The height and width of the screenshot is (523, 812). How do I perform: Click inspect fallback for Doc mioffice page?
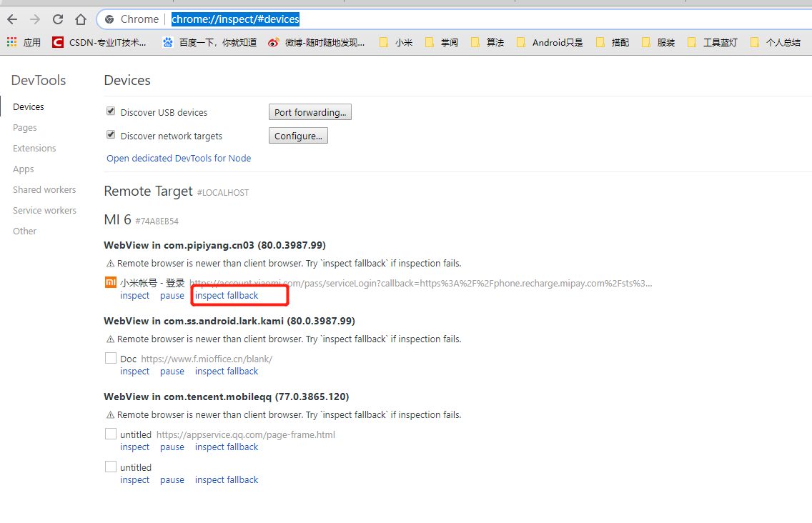[227, 371]
